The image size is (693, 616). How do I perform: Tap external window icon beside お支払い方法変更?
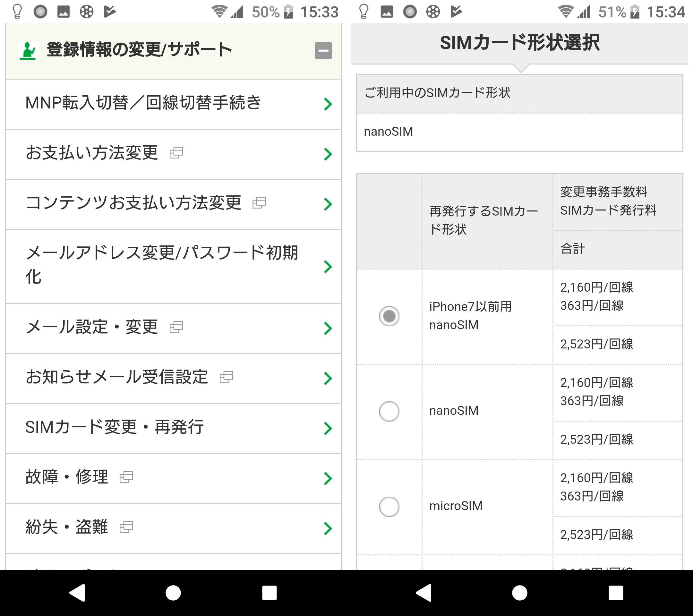pos(176,153)
